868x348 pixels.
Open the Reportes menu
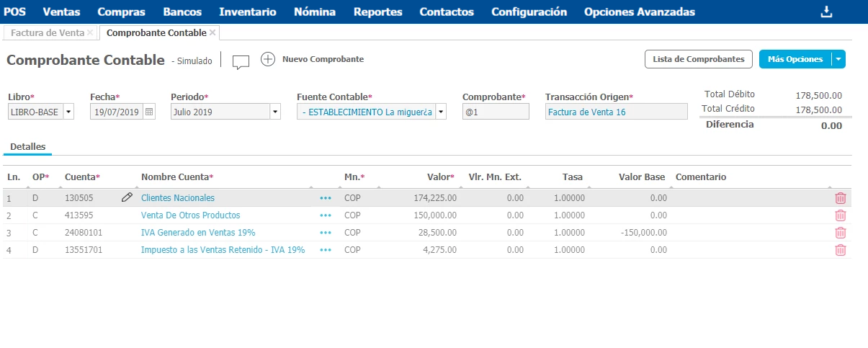tap(377, 12)
